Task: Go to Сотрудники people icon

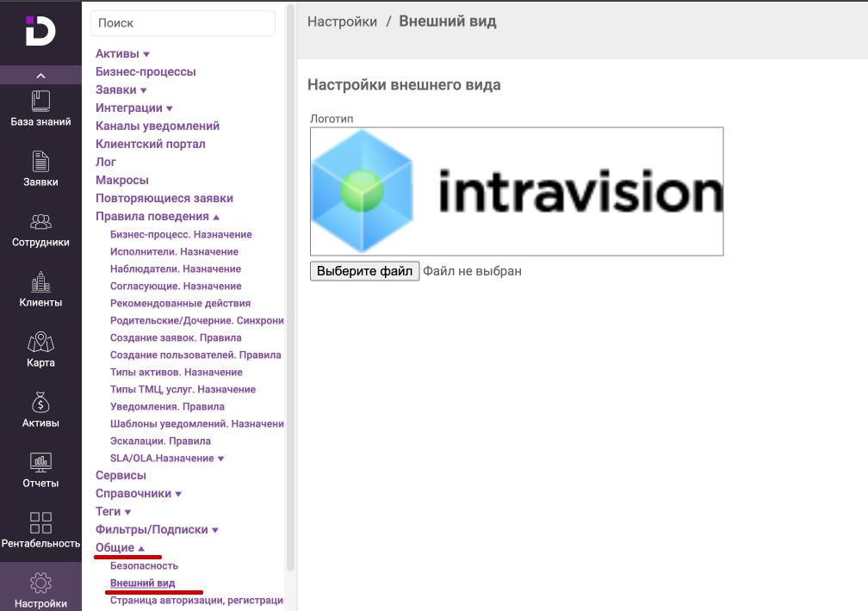Action: point(40,222)
